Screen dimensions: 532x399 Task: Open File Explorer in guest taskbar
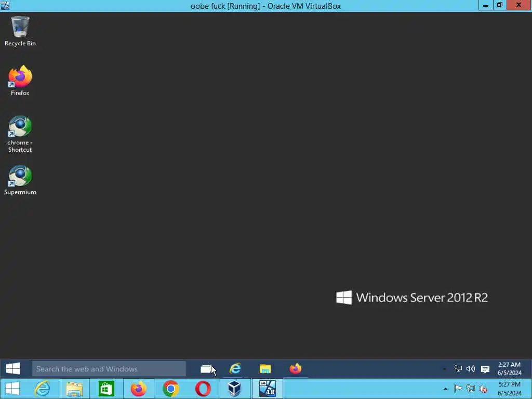click(x=265, y=368)
